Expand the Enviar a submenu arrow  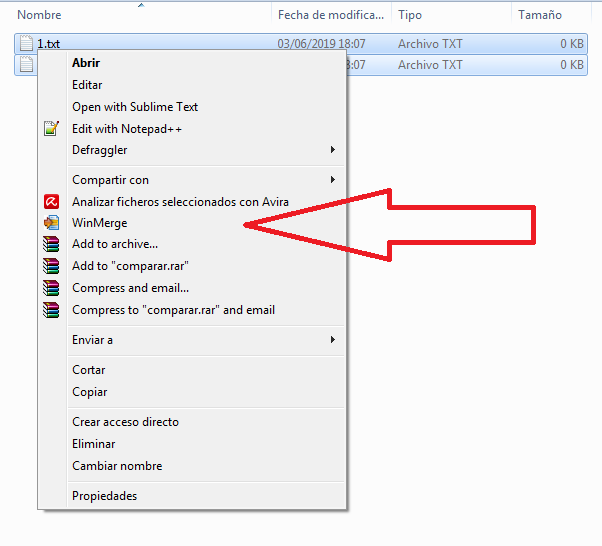[x=333, y=340]
